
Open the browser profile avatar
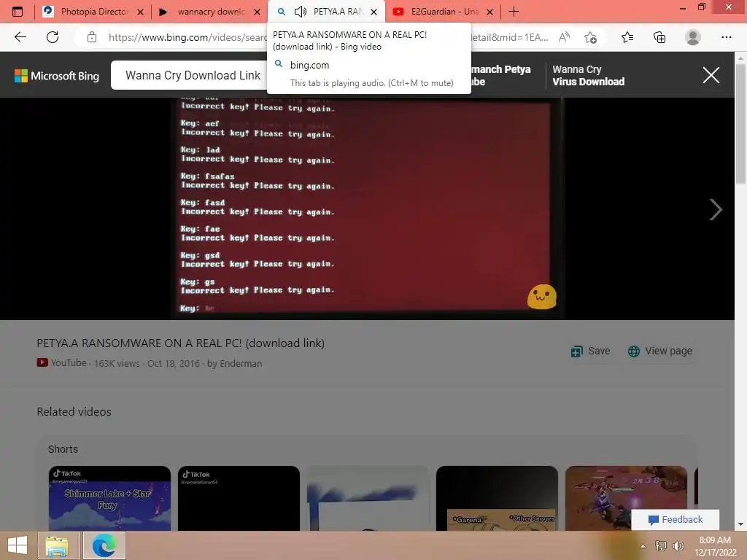pyautogui.click(x=693, y=37)
